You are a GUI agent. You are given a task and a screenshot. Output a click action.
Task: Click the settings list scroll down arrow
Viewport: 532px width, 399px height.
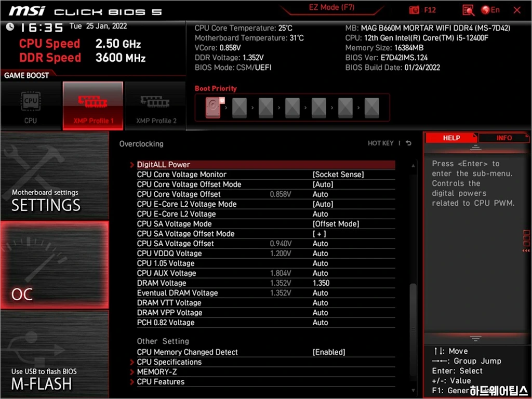click(413, 391)
